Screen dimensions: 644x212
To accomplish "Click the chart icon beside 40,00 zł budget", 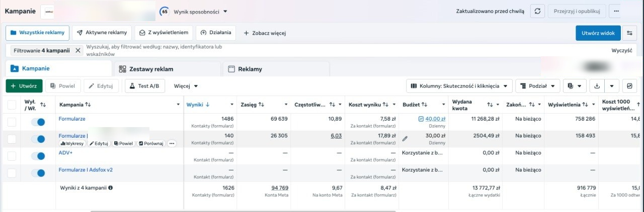I will click(421, 119).
